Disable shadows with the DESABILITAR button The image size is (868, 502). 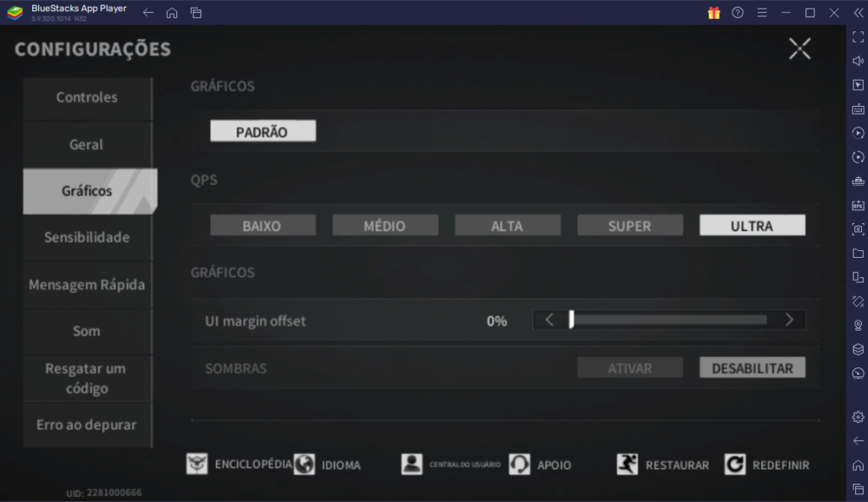751,367
